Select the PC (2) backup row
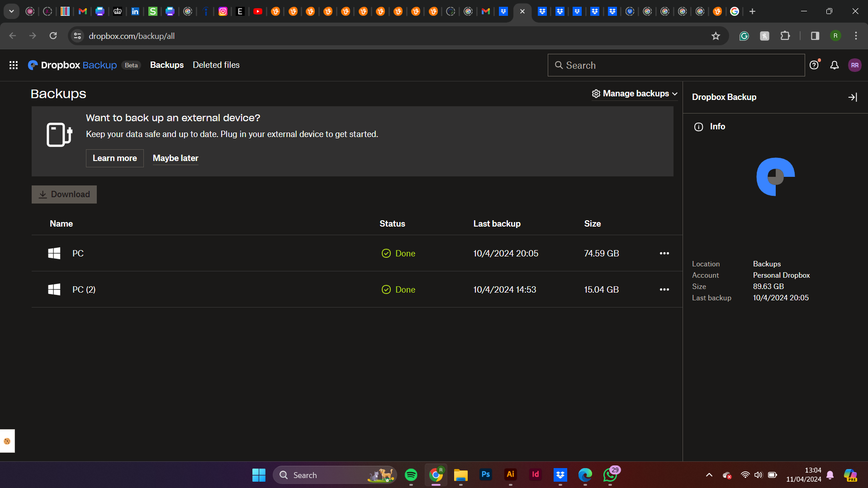The image size is (868, 488). tap(357, 289)
